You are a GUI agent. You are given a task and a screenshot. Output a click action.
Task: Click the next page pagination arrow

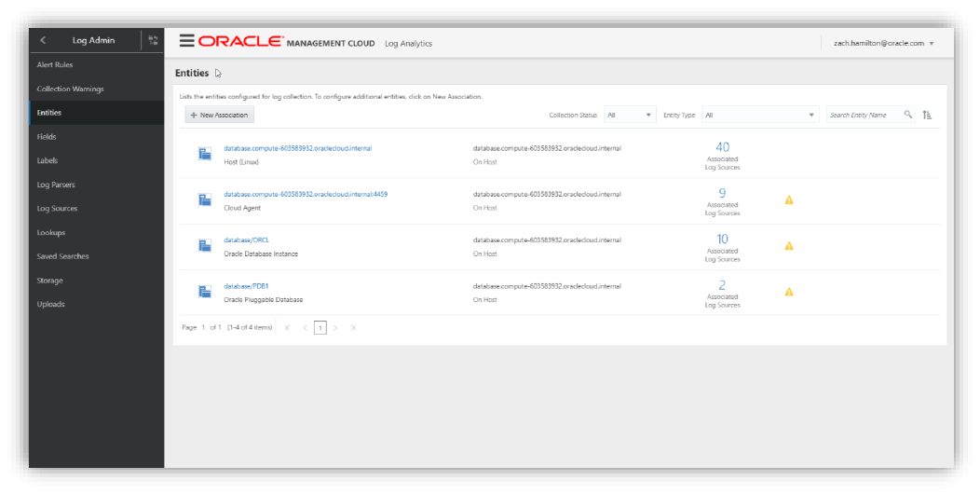[x=335, y=328]
